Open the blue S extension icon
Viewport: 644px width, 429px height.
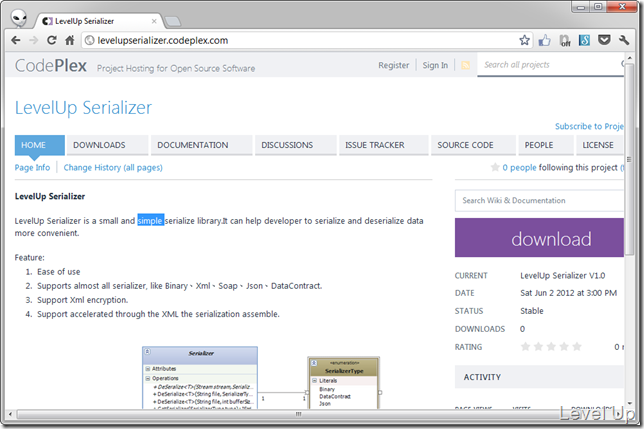pyautogui.click(x=584, y=40)
